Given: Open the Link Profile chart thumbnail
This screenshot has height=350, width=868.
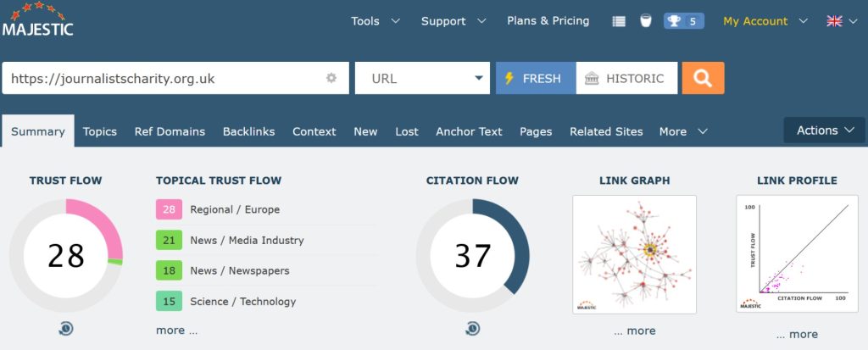Looking at the screenshot, I should tap(797, 253).
